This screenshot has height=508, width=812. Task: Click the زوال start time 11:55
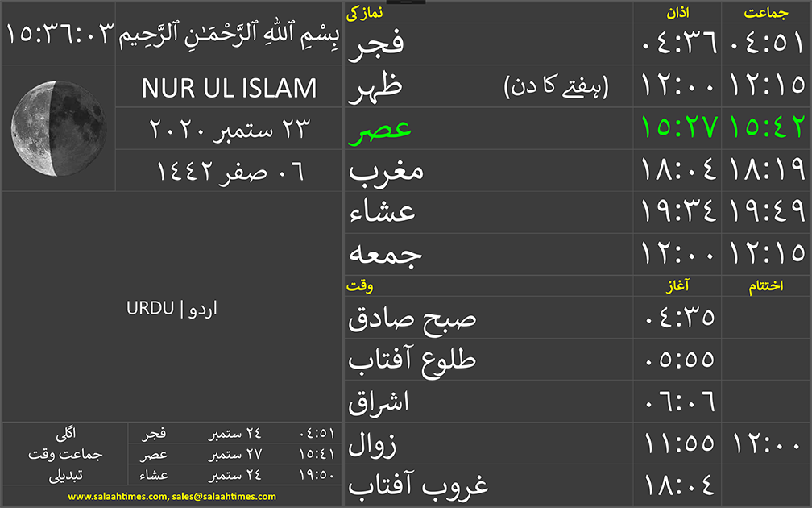pos(678,443)
